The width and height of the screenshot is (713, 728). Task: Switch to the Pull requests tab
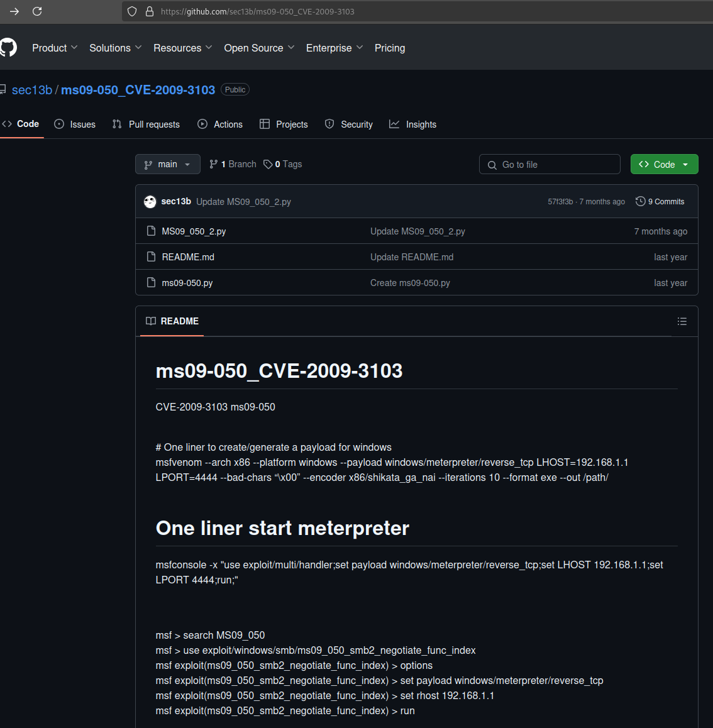click(x=146, y=124)
